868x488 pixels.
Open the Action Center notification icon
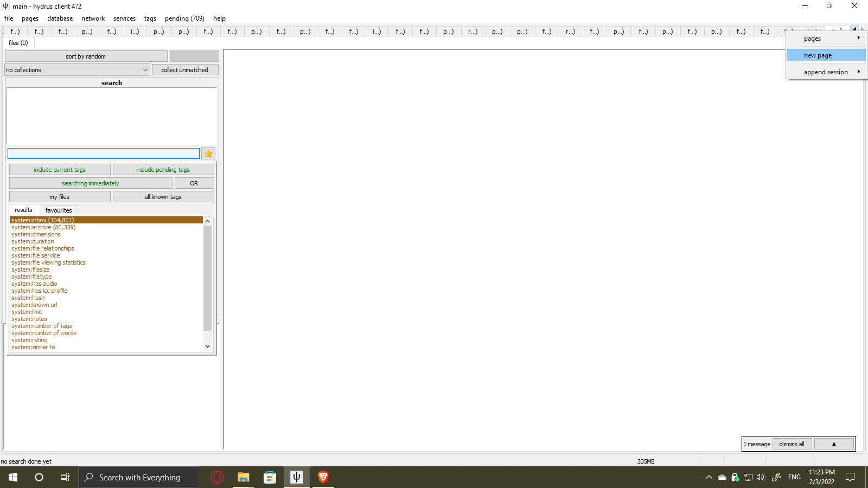(850, 477)
